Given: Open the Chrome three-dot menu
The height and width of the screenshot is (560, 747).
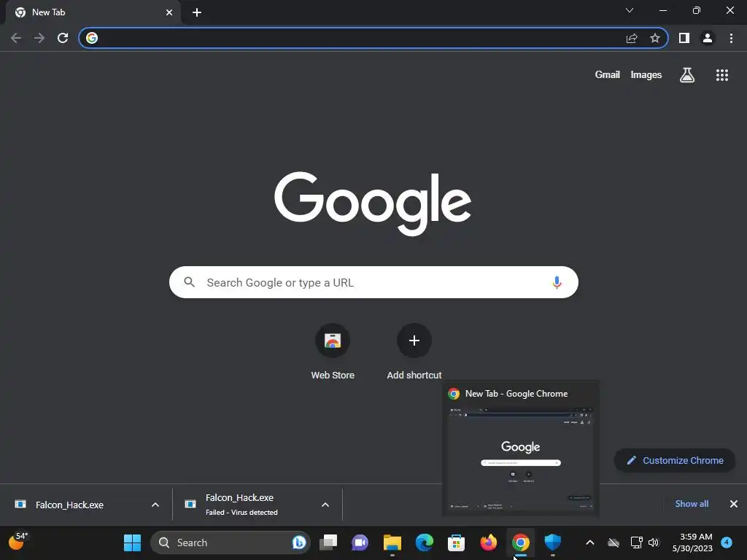Looking at the screenshot, I should (731, 38).
